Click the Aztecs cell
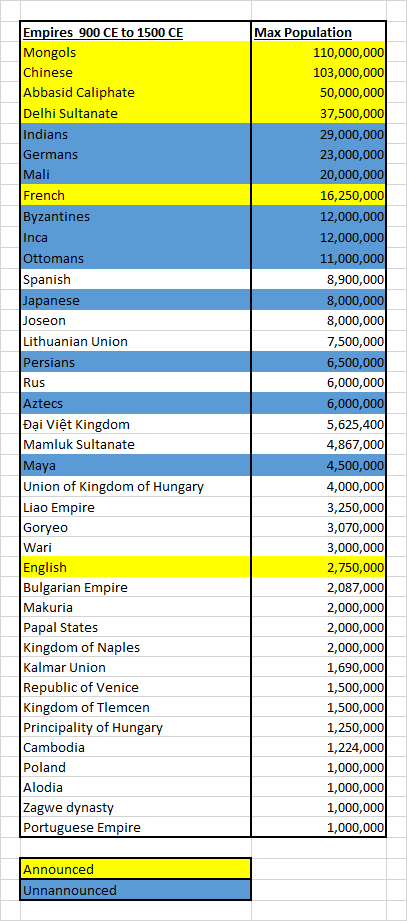Image resolution: width=407 pixels, height=921 pixels. tap(136, 404)
